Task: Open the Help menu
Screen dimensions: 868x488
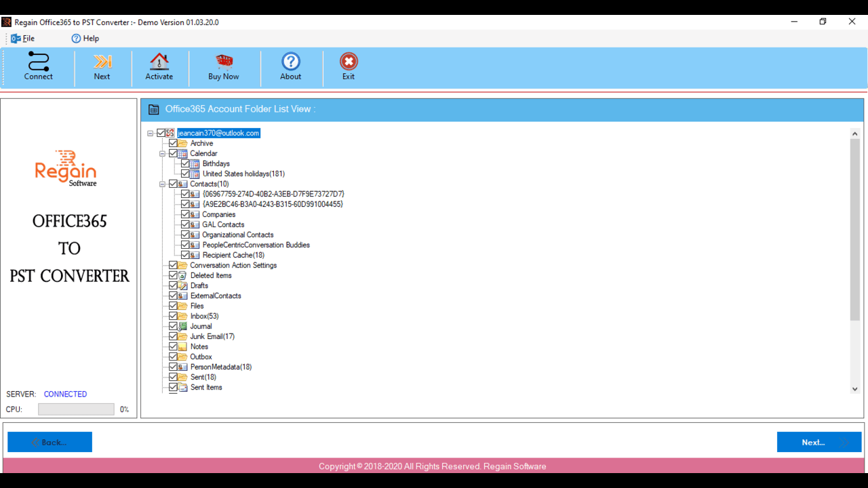Action: coord(85,39)
